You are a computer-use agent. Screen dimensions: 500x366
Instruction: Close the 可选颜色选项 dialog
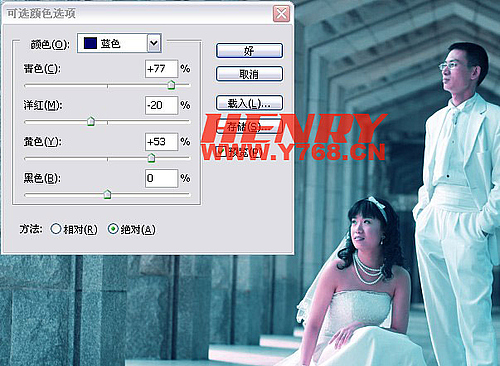coord(281,14)
